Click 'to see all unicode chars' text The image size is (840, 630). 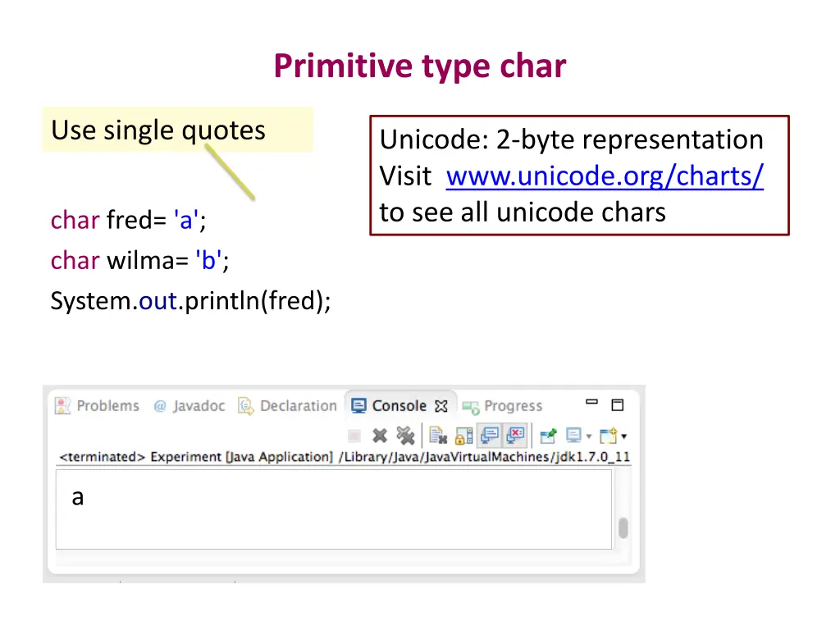pos(523,212)
